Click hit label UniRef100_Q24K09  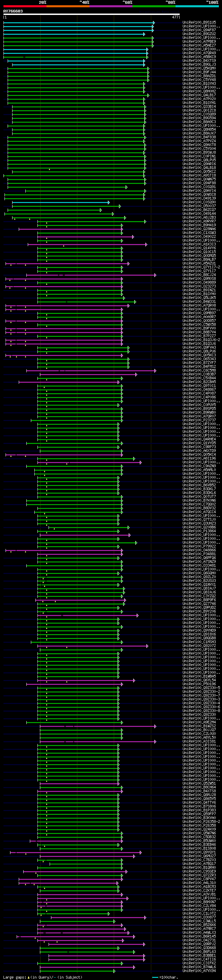click(199, 830)
